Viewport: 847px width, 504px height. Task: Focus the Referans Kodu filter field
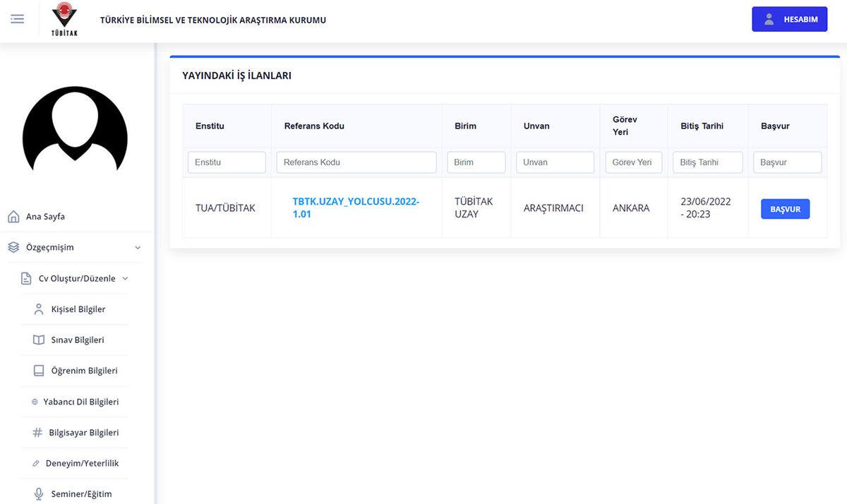click(356, 162)
